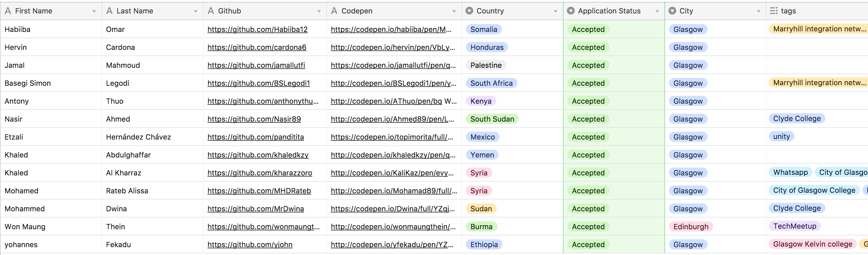Click the Codepen column text type icon

pos(334,11)
